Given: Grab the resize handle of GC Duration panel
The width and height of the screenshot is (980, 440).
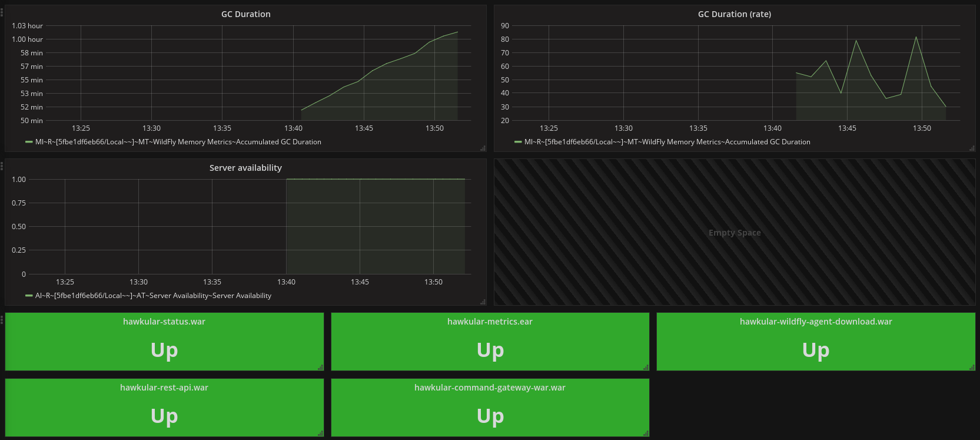Looking at the screenshot, I should click(483, 148).
